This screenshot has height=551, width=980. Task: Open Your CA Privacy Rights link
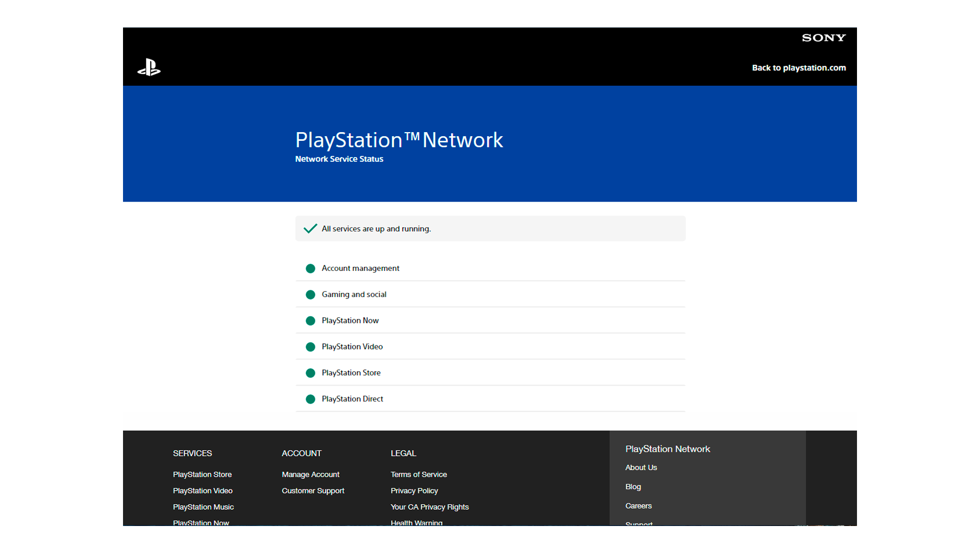[429, 507]
